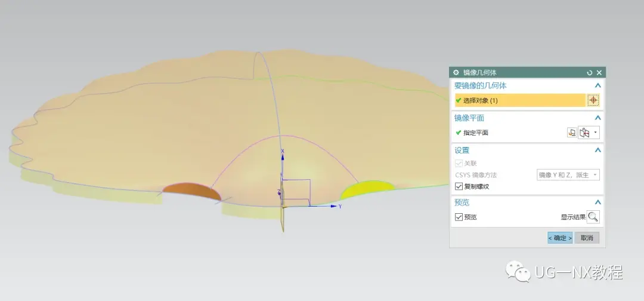644x301 pixels.
Task: Click the green check next to 指定平面
Action: (459, 133)
